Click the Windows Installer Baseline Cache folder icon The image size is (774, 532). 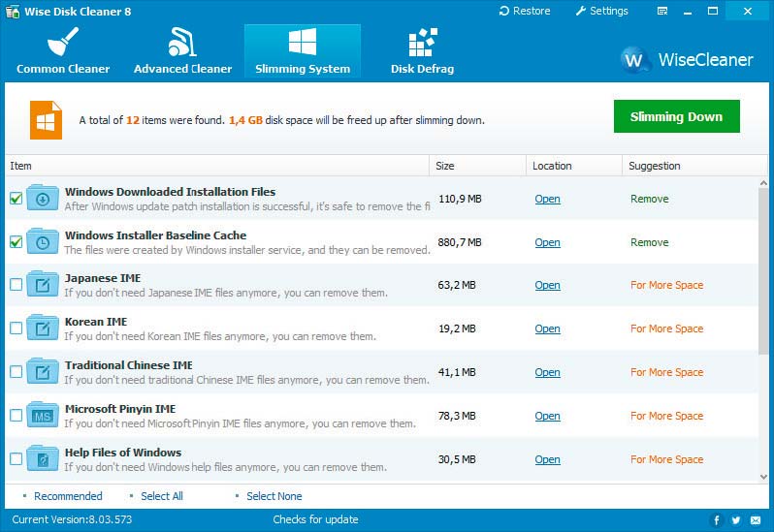pos(43,241)
